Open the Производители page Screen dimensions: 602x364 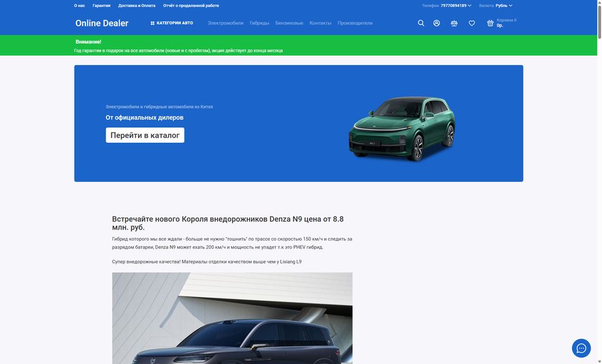[x=355, y=23]
